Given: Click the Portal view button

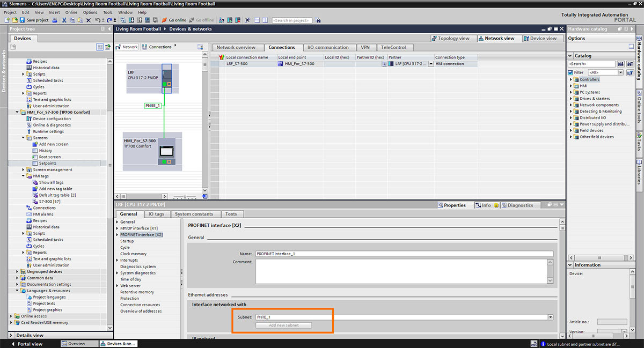Looking at the screenshot, I should [x=26, y=344].
